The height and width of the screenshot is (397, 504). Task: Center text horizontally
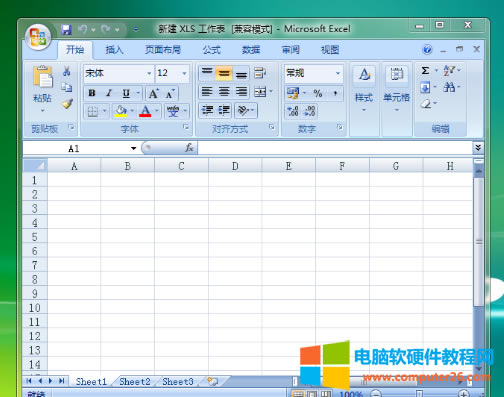point(224,92)
